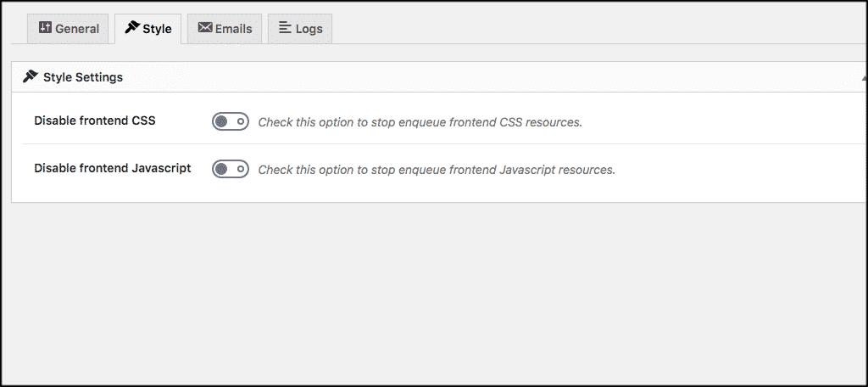Click the Style Settings panel header title
Image resolution: width=868 pixels, height=387 pixels.
[x=82, y=77]
